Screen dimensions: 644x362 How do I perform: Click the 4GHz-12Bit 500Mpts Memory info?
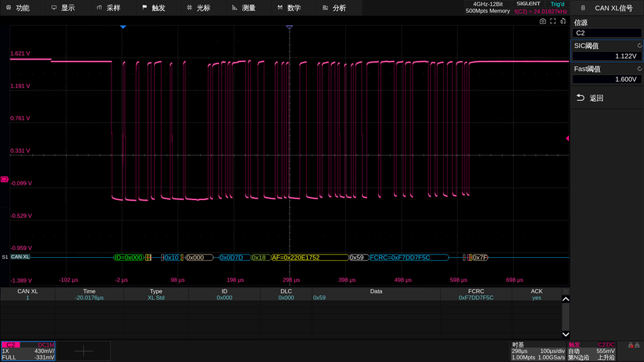coord(487,7)
